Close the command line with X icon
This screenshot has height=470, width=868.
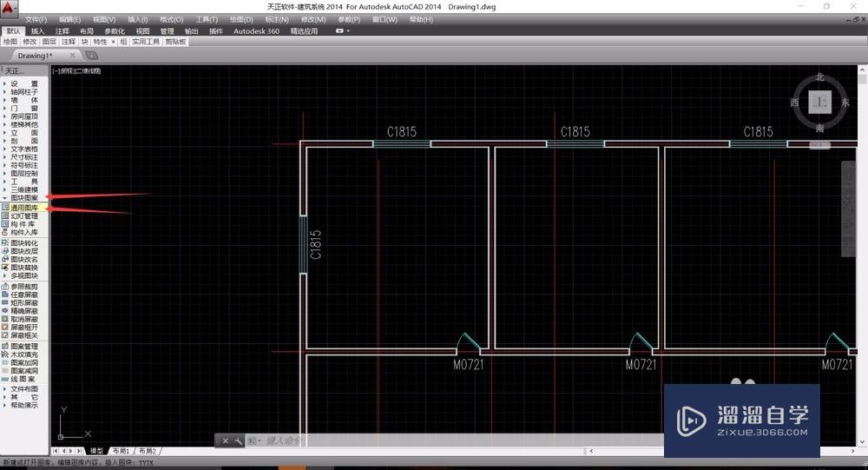[226, 441]
